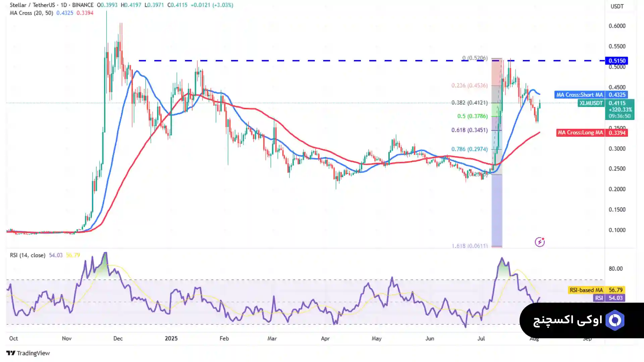Select the 0.786 (0.2974) Fibonacci label

(469, 149)
